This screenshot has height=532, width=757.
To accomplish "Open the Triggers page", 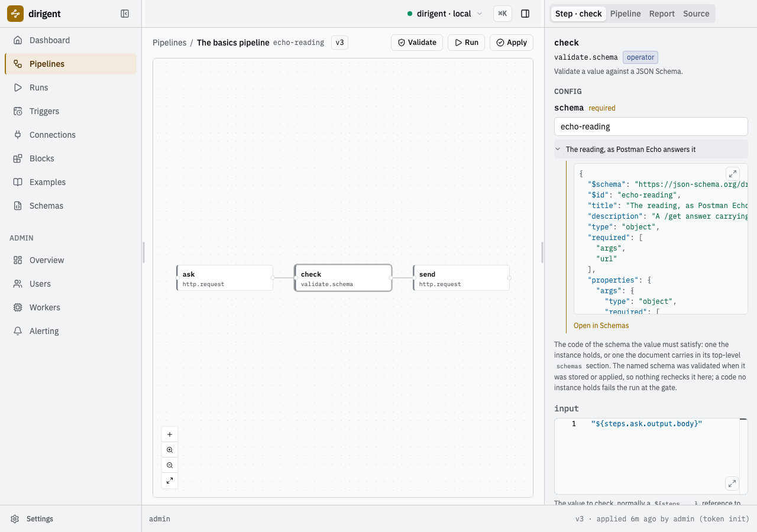I will click(70, 111).
